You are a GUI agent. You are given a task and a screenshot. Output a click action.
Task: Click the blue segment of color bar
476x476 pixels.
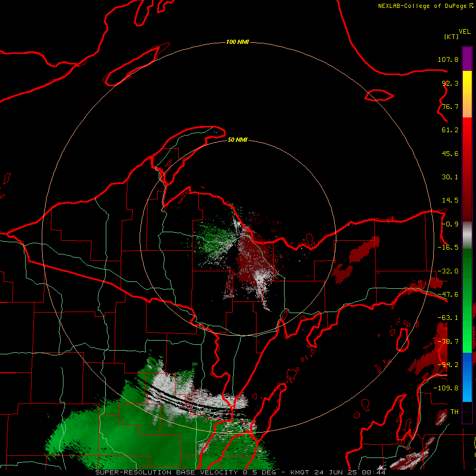point(467,377)
